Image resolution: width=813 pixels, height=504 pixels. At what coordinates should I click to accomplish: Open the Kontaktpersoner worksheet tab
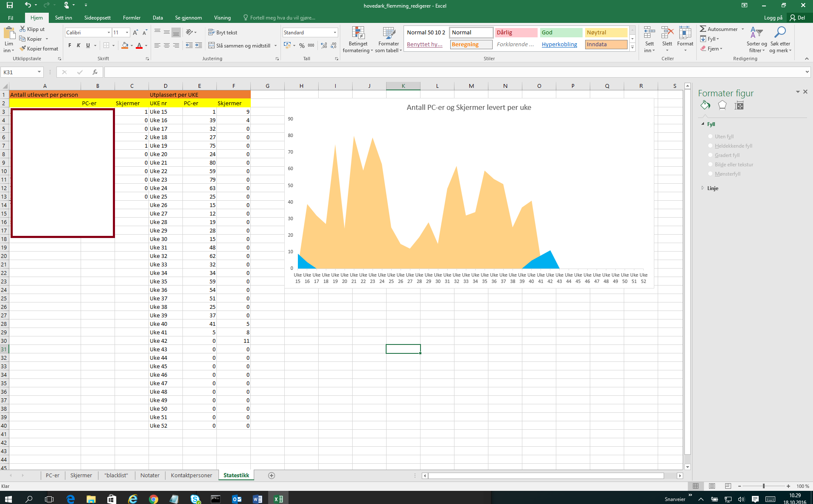(x=191, y=476)
